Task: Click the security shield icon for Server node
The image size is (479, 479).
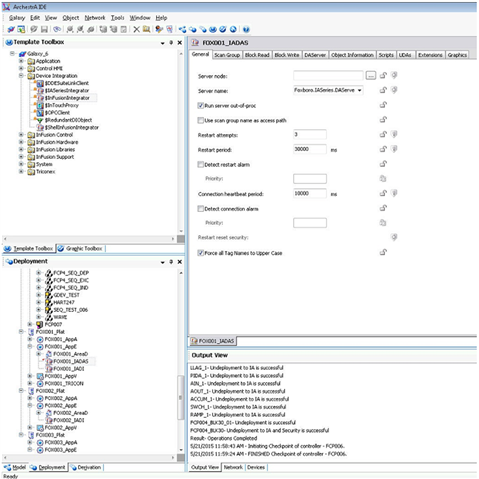Action: (x=394, y=75)
